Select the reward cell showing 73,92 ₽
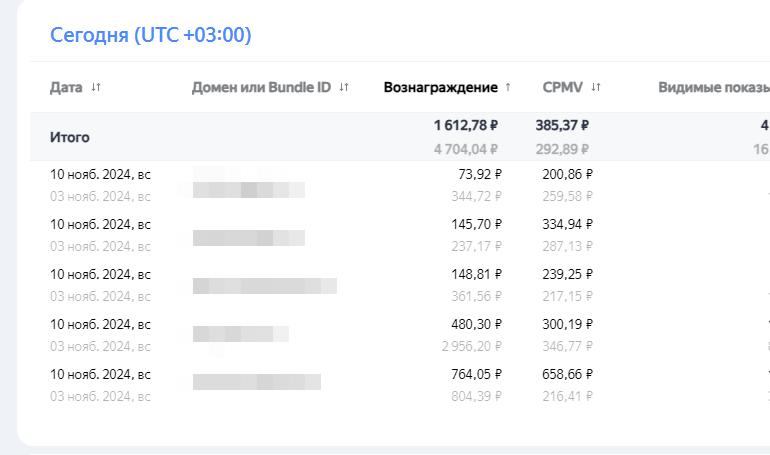This screenshot has height=455, width=770. [480, 174]
